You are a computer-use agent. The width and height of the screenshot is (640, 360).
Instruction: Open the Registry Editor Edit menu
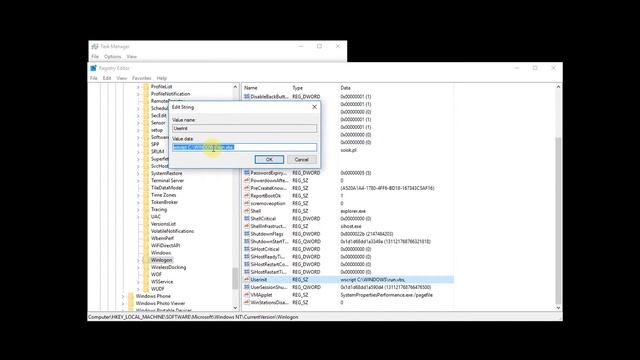pyautogui.click(x=107, y=78)
